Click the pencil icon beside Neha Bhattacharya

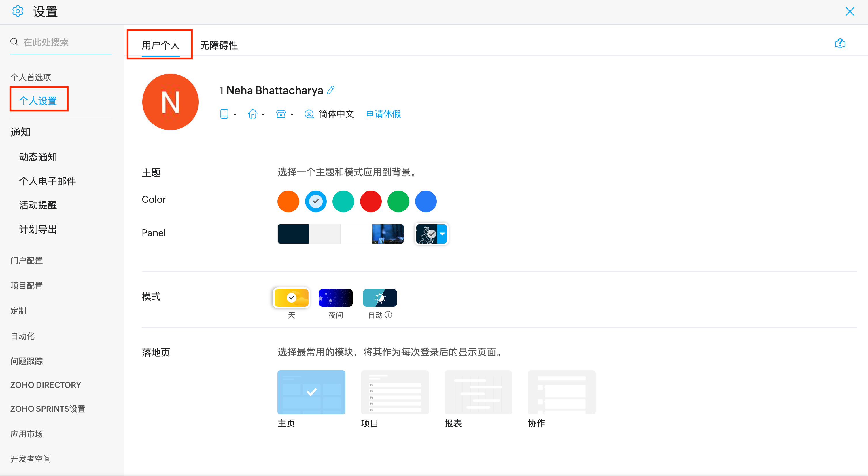tap(331, 90)
